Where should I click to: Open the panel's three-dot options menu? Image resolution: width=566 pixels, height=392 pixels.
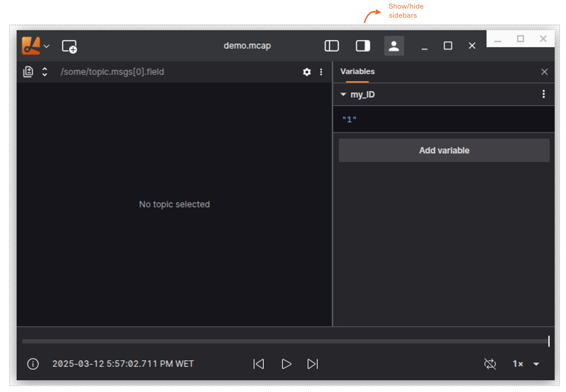click(x=321, y=72)
